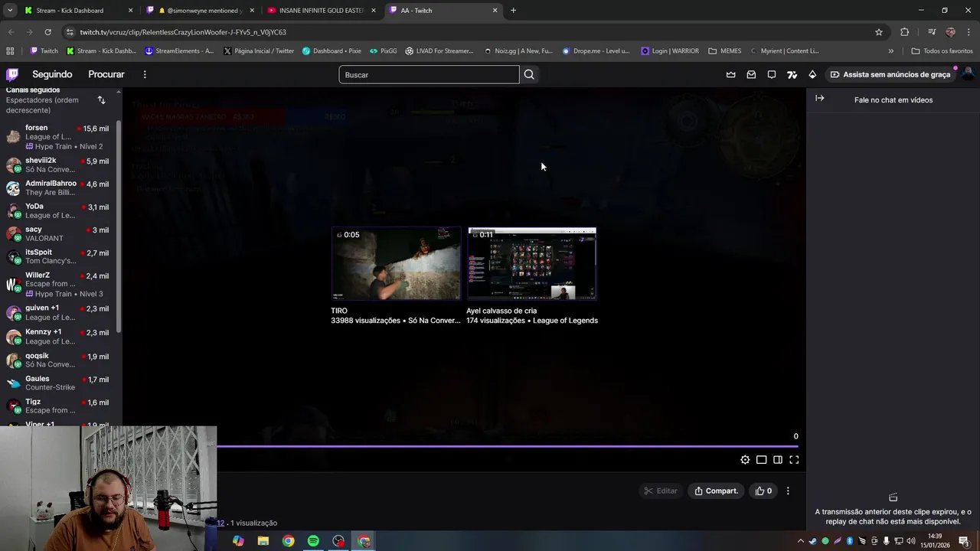The width and height of the screenshot is (980, 551).
Task: Show hidden bookmarks overflow chevron
Action: pos(890,51)
